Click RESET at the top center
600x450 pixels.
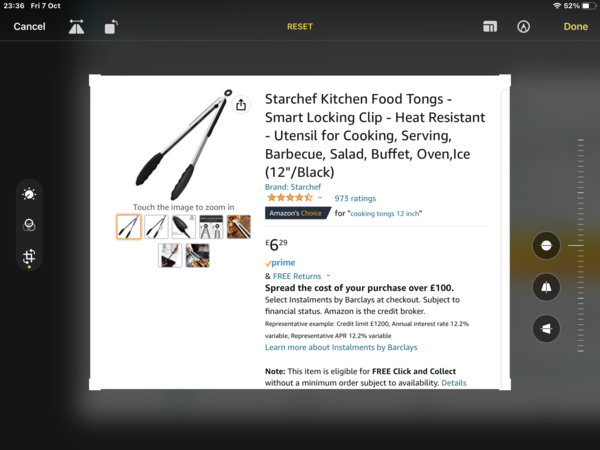(x=300, y=26)
